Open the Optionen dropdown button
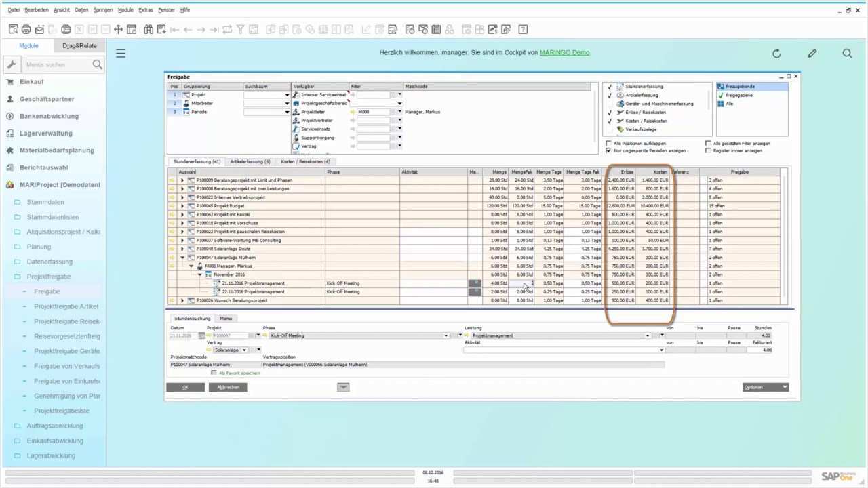Image resolution: width=868 pixels, height=488 pixels. [x=766, y=387]
